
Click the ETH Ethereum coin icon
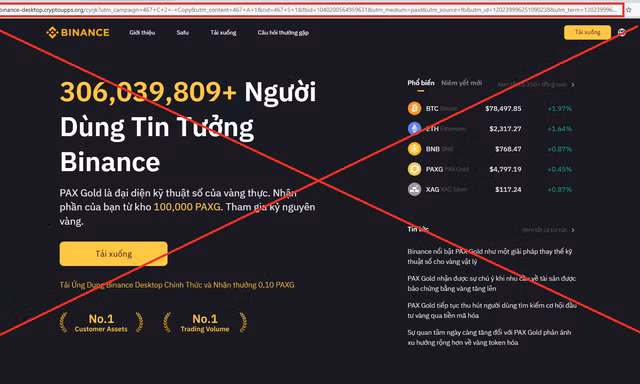414,129
